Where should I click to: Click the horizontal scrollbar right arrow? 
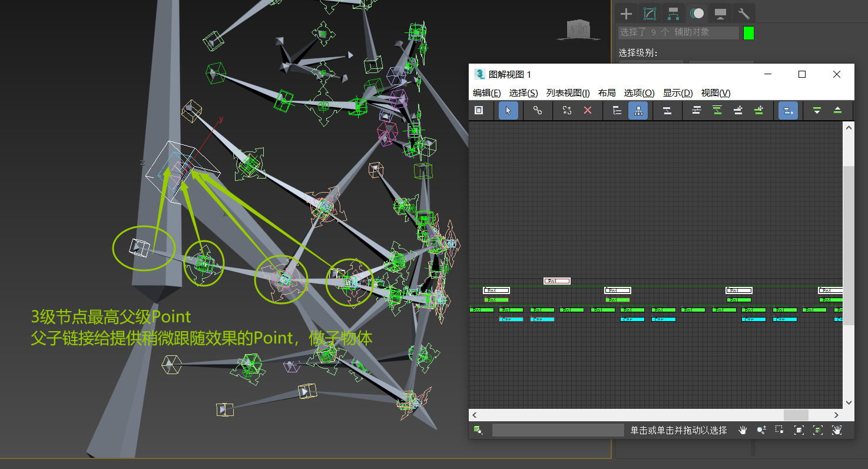(x=836, y=415)
